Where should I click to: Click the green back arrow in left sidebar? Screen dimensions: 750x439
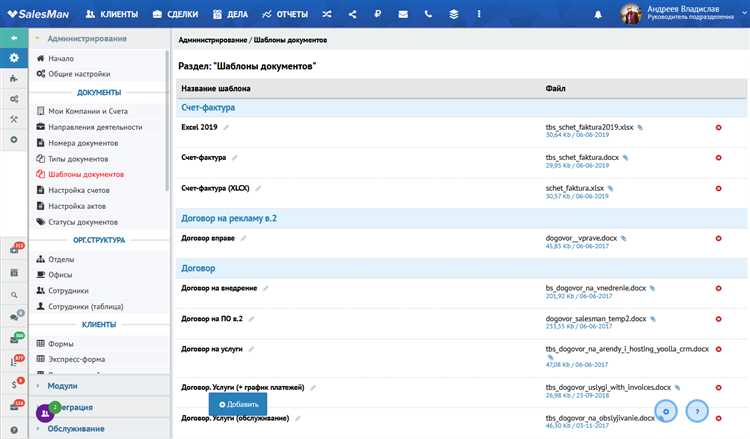14,38
